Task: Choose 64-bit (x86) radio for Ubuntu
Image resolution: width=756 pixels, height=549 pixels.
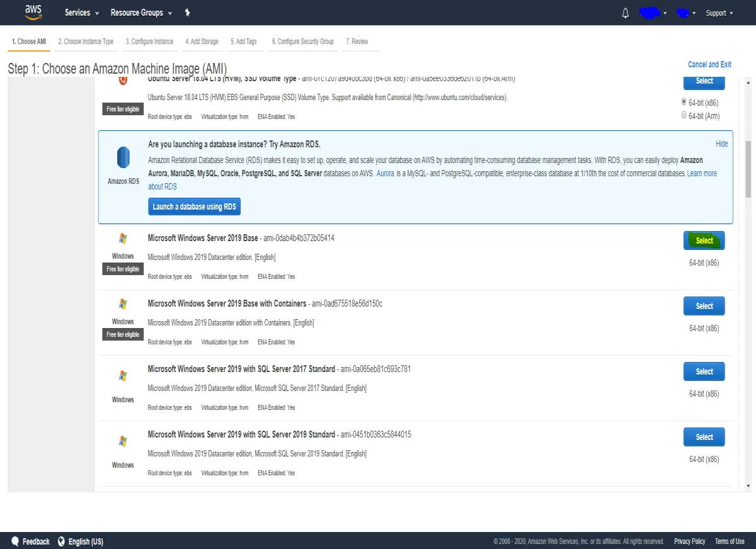Action: 684,101
